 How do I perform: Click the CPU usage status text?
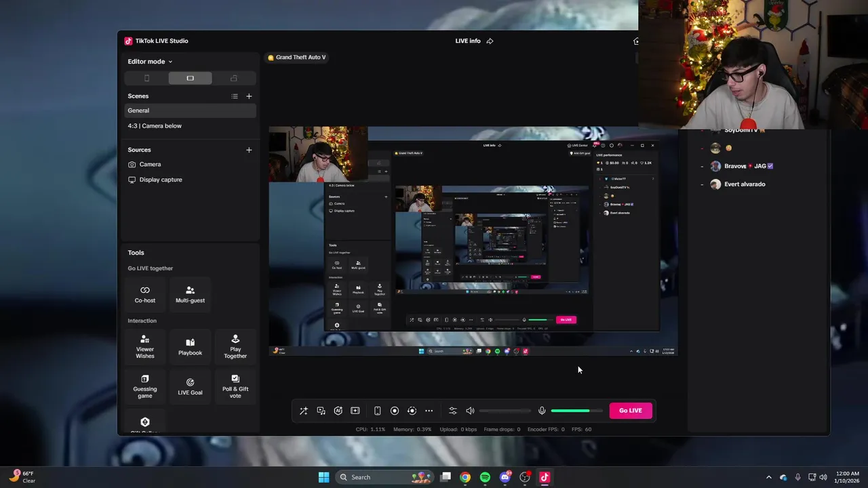point(370,429)
